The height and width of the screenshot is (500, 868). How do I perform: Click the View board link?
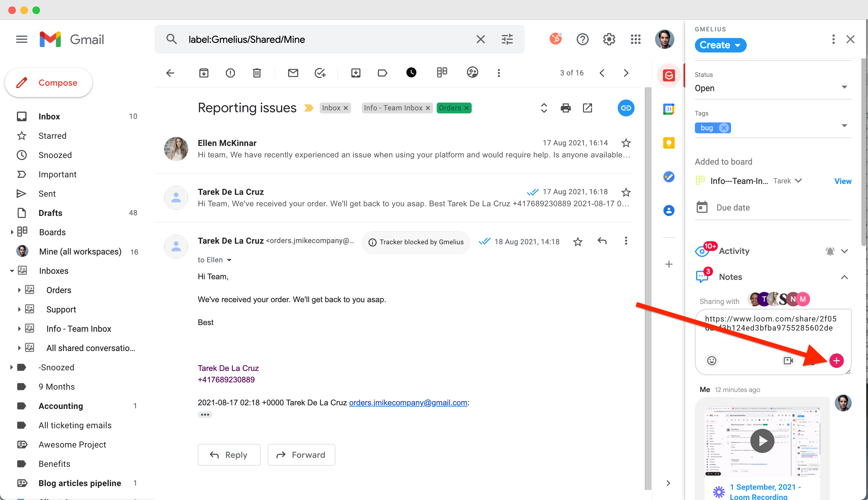coord(843,181)
